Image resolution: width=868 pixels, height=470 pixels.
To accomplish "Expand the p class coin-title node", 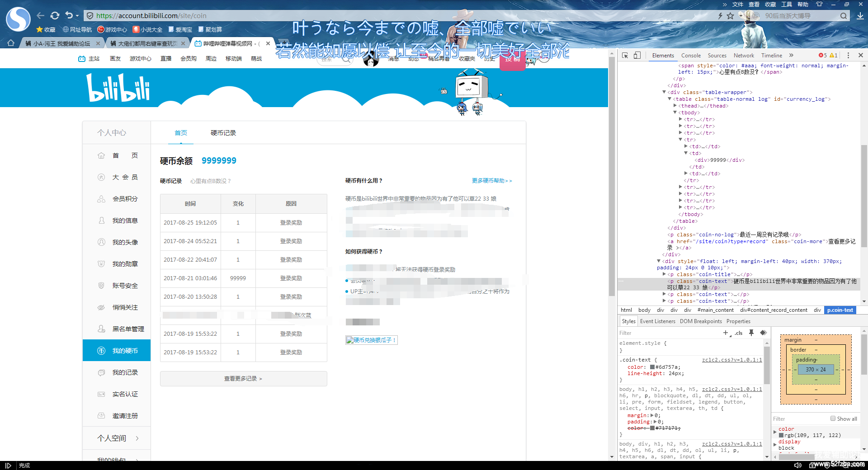I will 664,274.
